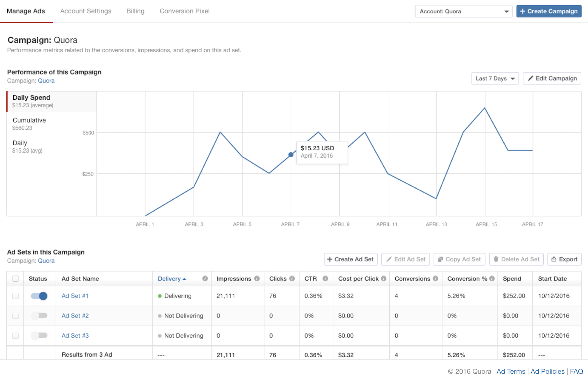Click Delivering status of Ad Set #1

[175, 296]
